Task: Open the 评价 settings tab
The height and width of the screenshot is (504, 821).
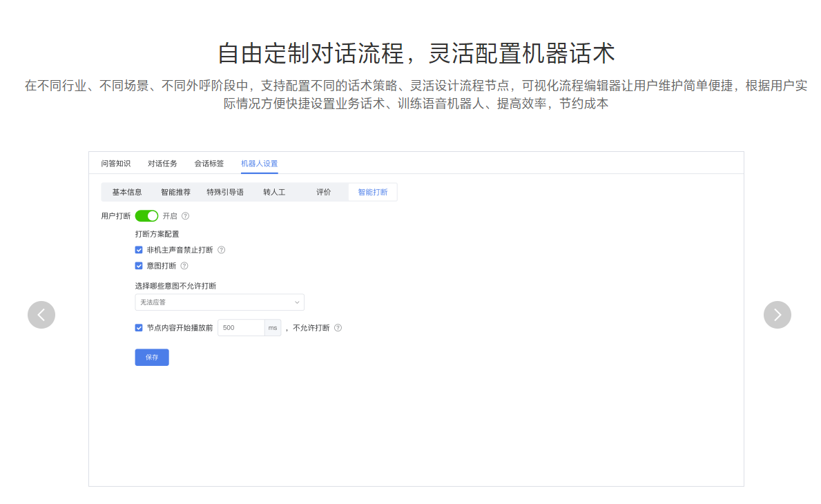Action: click(324, 191)
